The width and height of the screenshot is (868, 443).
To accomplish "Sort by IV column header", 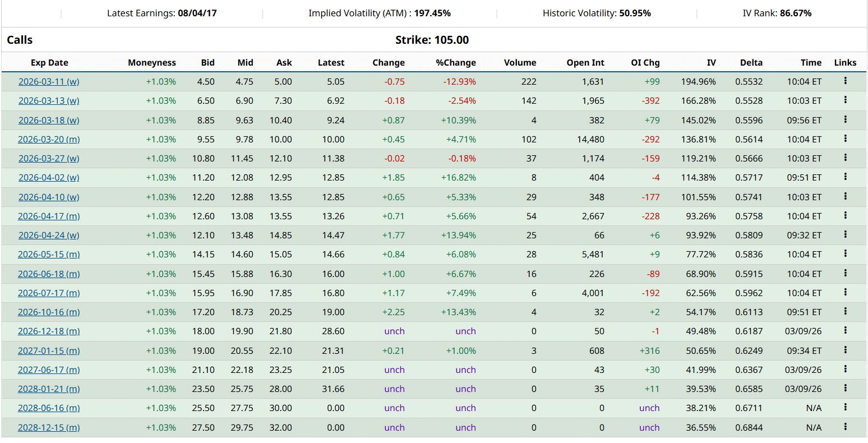I will 711,63.
